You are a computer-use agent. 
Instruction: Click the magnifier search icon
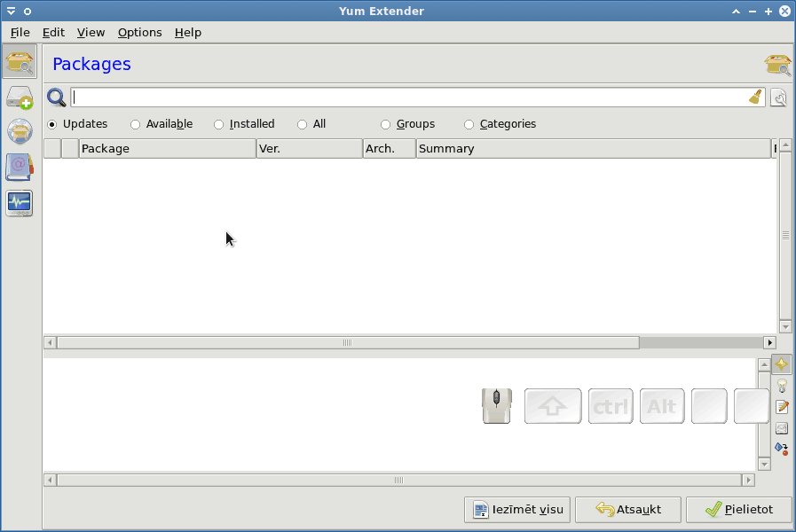(56, 98)
